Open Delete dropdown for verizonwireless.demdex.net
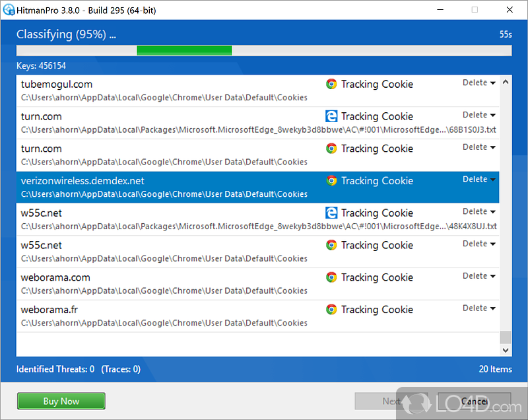 point(479,180)
